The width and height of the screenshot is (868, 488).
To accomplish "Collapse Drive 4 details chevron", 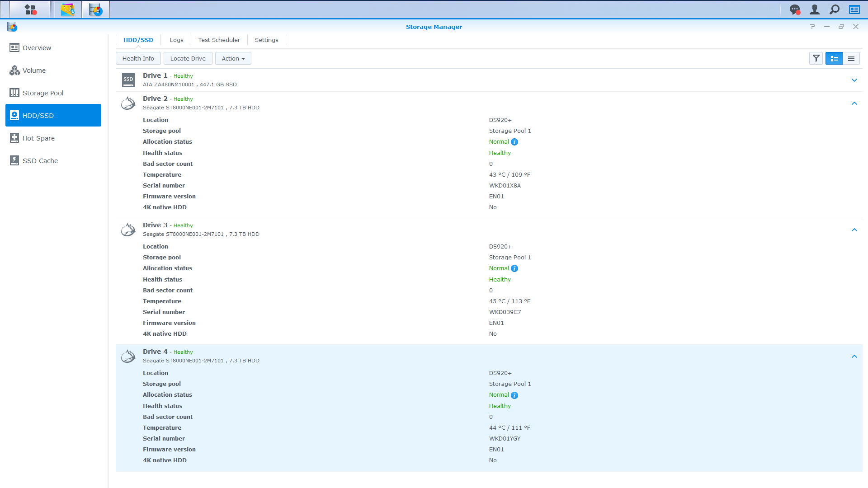I will [x=854, y=357].
